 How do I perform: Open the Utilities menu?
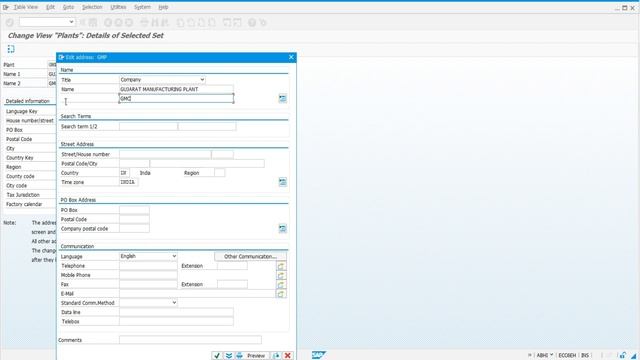118,7
